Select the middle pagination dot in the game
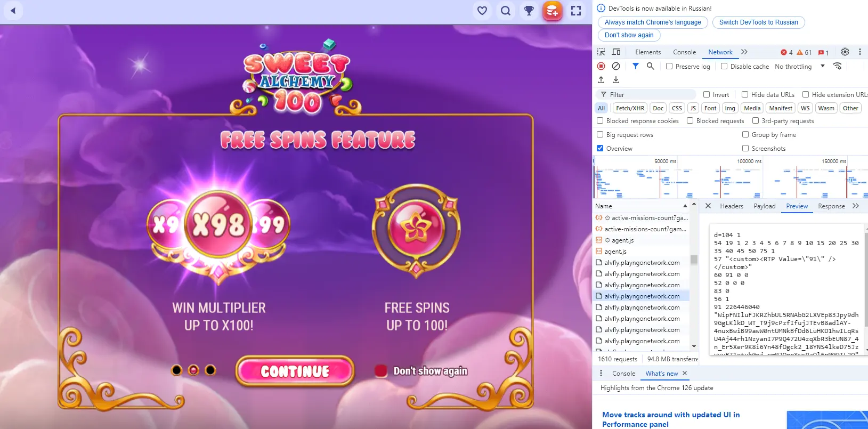This screenshot has width=868, height=429. [x=193, y=370]
